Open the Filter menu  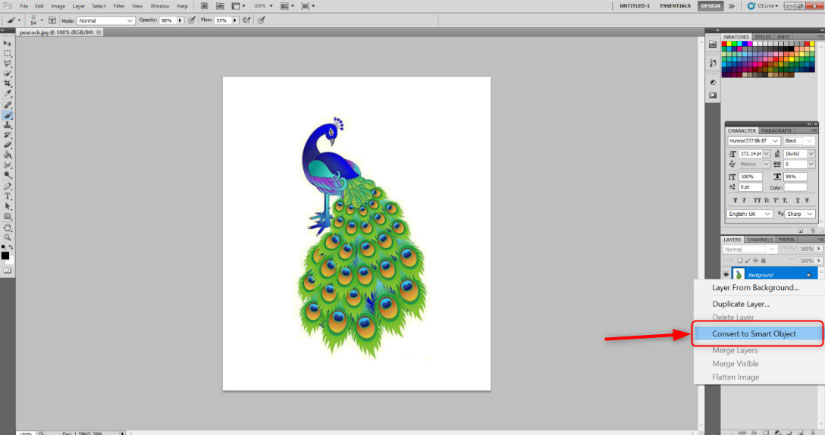(119, 6)
